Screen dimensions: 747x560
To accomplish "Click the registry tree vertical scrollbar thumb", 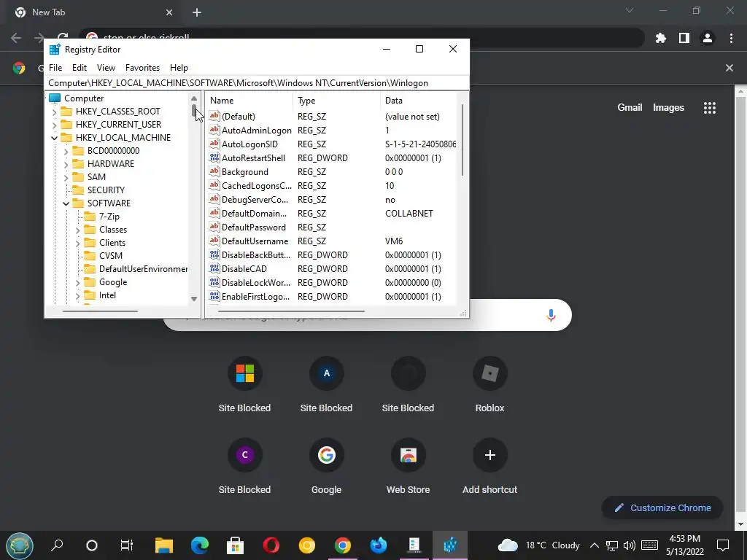I will [194, 111].
